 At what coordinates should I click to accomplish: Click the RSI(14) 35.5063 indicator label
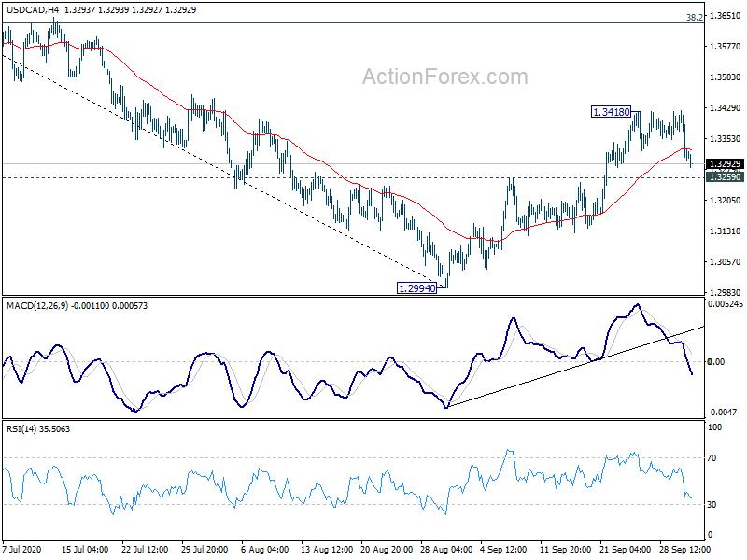point(38,429)
